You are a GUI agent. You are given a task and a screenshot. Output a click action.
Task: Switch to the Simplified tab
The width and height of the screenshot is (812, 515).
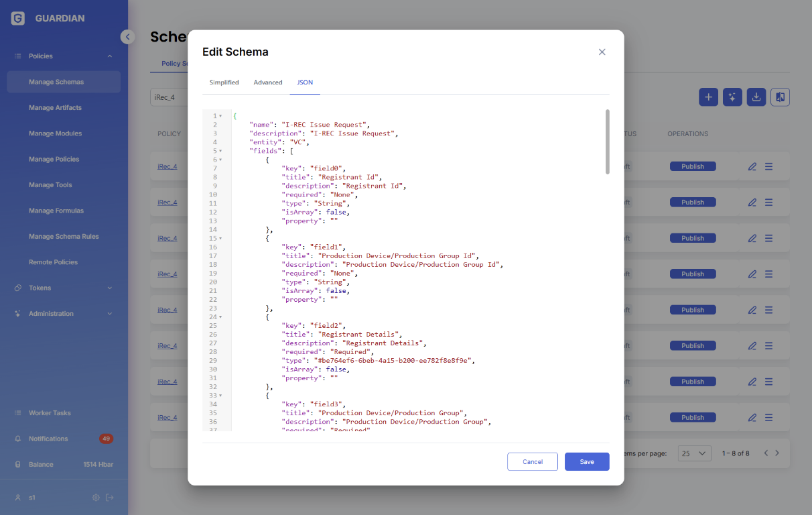[x=224, y=82]
